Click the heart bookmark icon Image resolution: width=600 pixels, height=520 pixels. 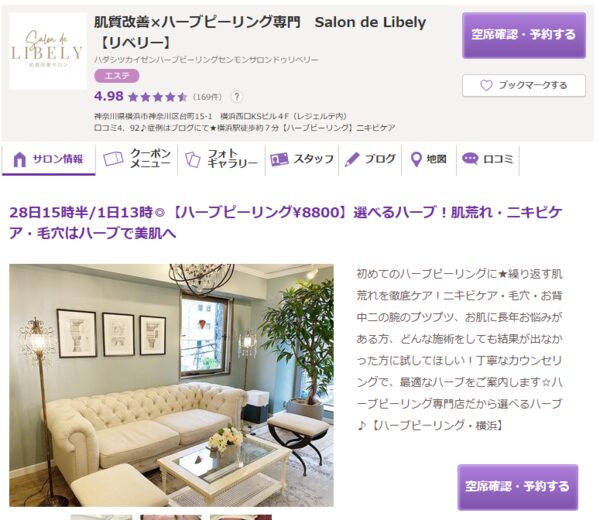(486, 85)
